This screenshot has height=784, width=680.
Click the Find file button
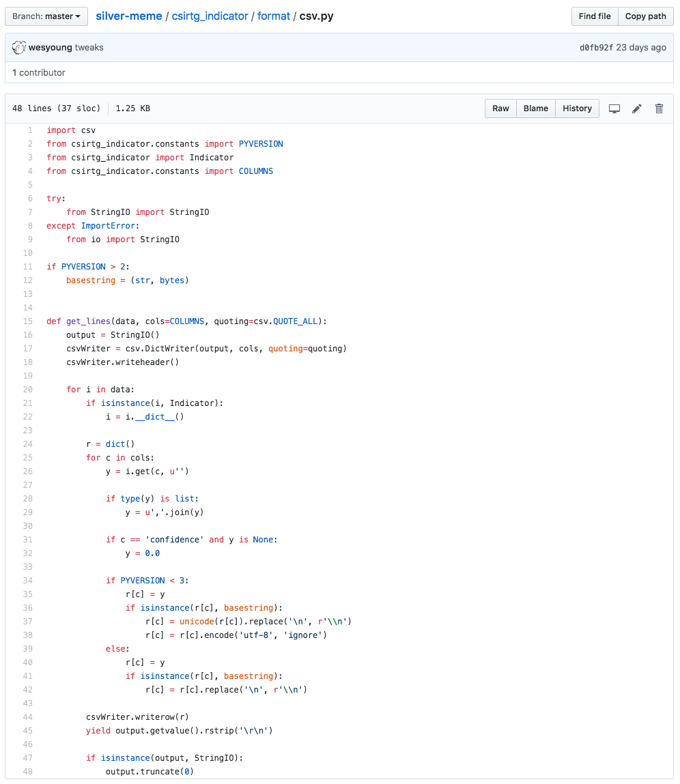[x=595, y=16]
